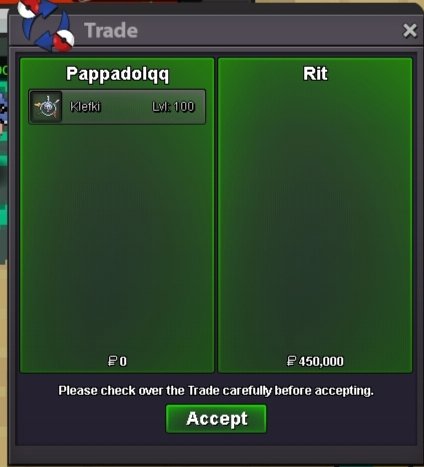
Task: Click the Trade window title
Action: point(111,30)
